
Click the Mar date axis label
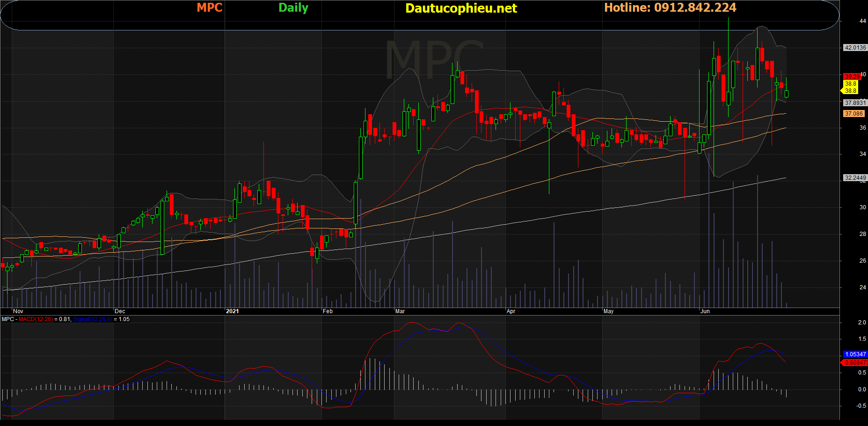400,311
